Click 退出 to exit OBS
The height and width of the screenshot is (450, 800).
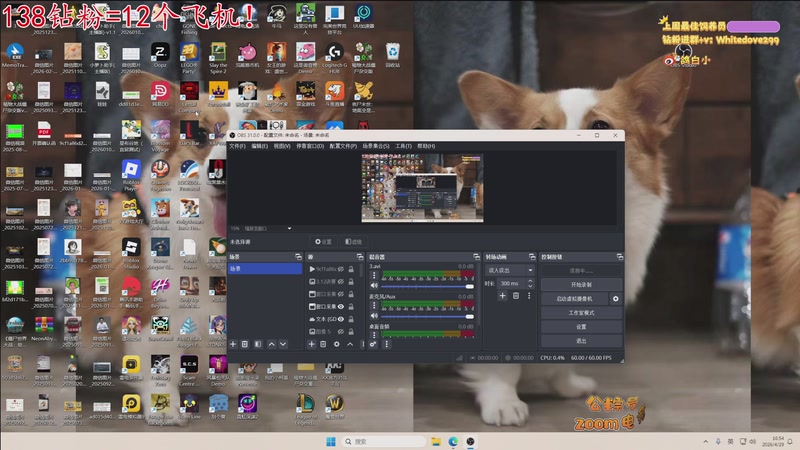coord(581,341)
